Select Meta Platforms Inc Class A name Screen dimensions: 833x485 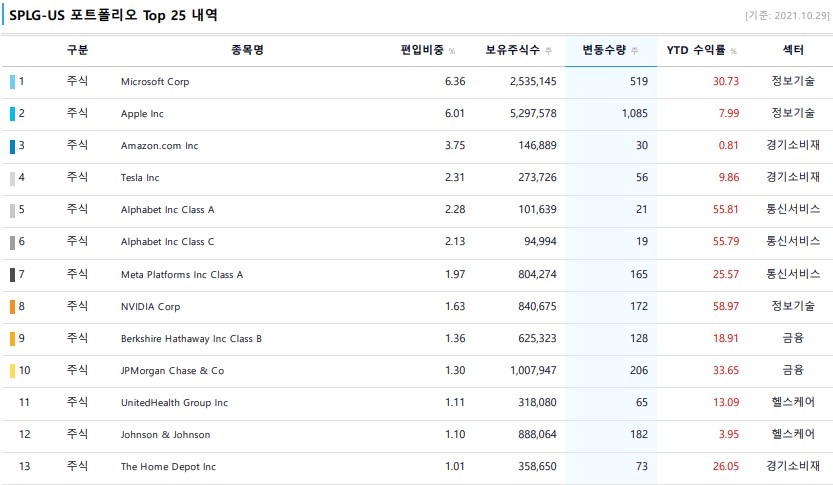pyautogui.click(x=182, y=275)
